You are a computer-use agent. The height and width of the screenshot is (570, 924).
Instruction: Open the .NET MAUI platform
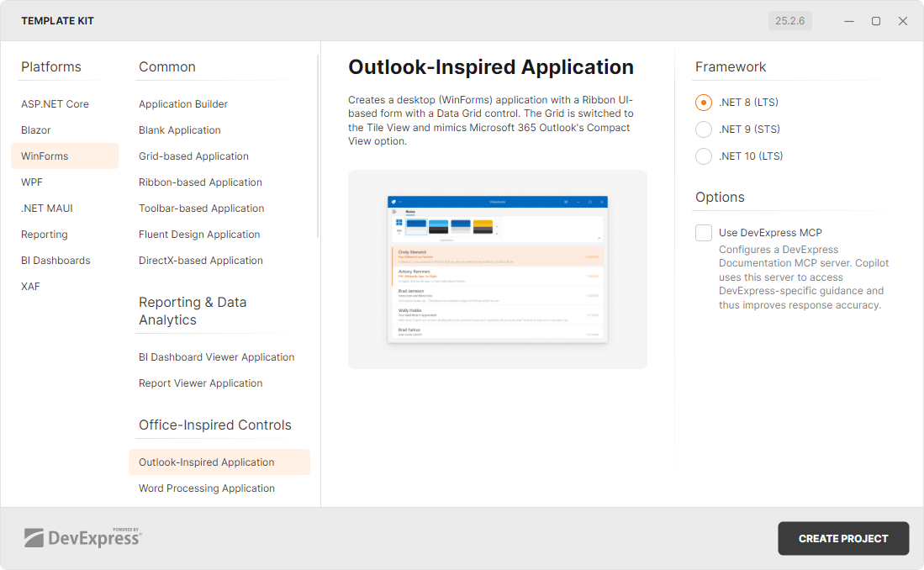pos(47,208)
